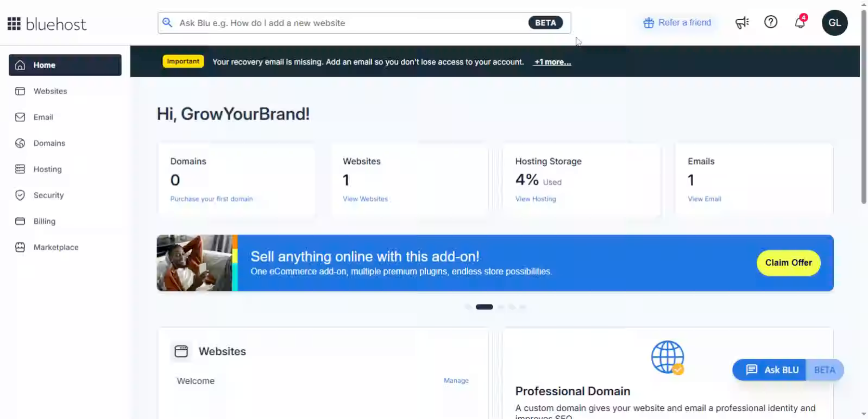Viewport: 868px width, 419px height.
Task: Select the Security shield icon
Action: tap(20, 195)
